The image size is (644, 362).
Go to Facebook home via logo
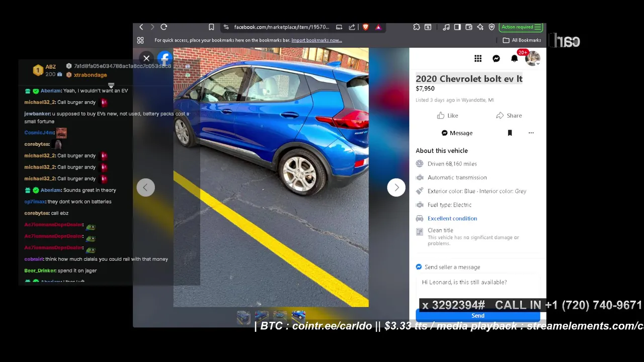click(x=165, y=58)
